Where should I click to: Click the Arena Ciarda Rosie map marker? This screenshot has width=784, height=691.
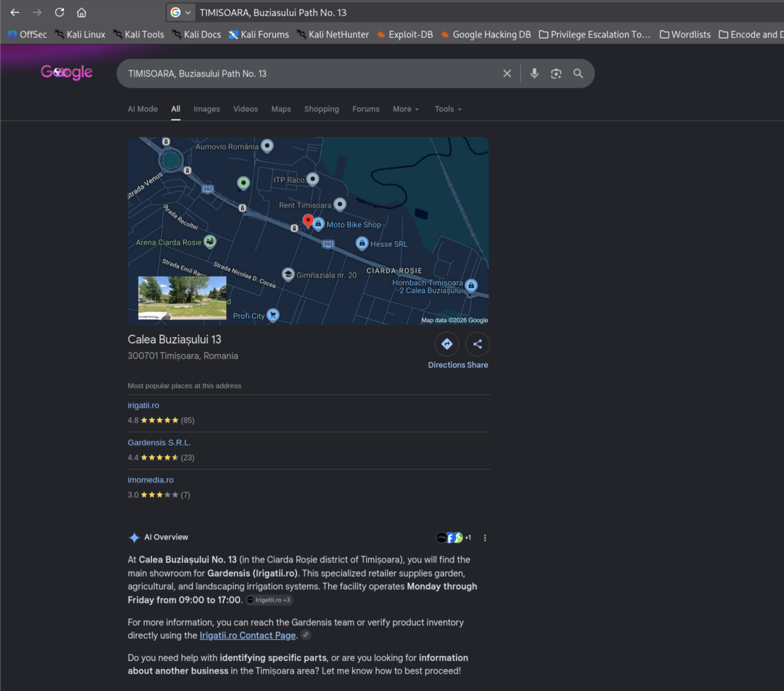210,241
